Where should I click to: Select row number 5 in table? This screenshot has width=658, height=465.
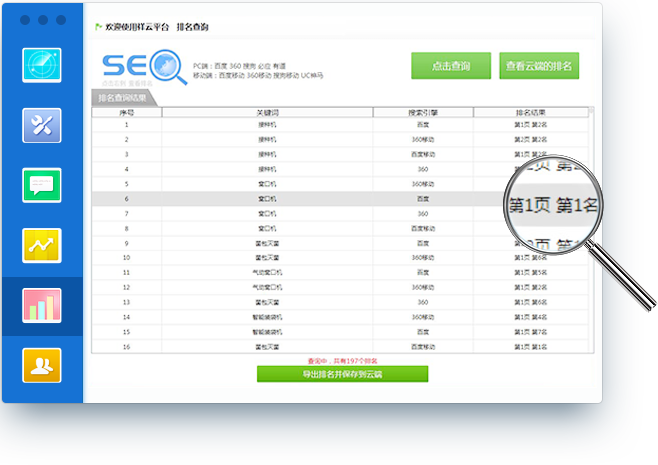point(340,184)
